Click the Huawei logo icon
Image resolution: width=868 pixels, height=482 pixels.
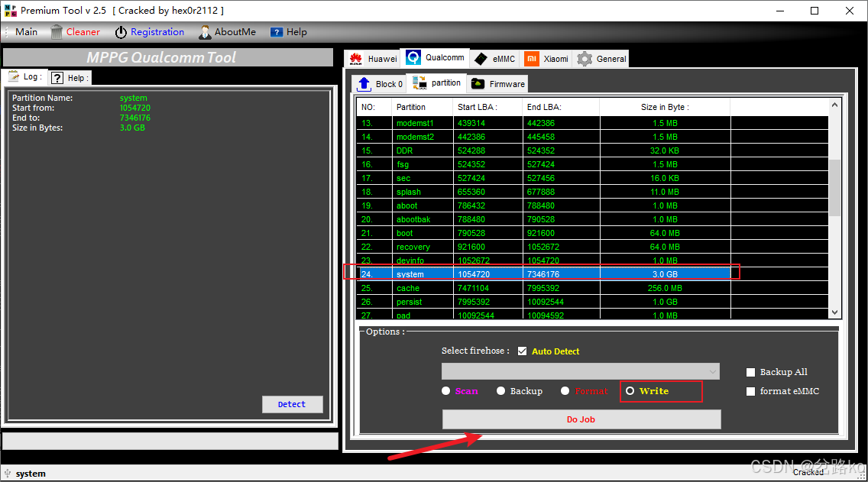356,59
